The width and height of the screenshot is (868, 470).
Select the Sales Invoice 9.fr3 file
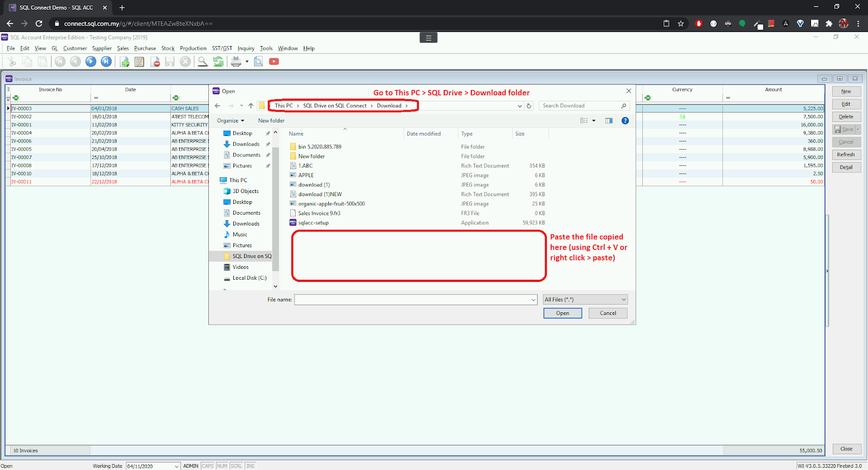(x=315, y=214)
